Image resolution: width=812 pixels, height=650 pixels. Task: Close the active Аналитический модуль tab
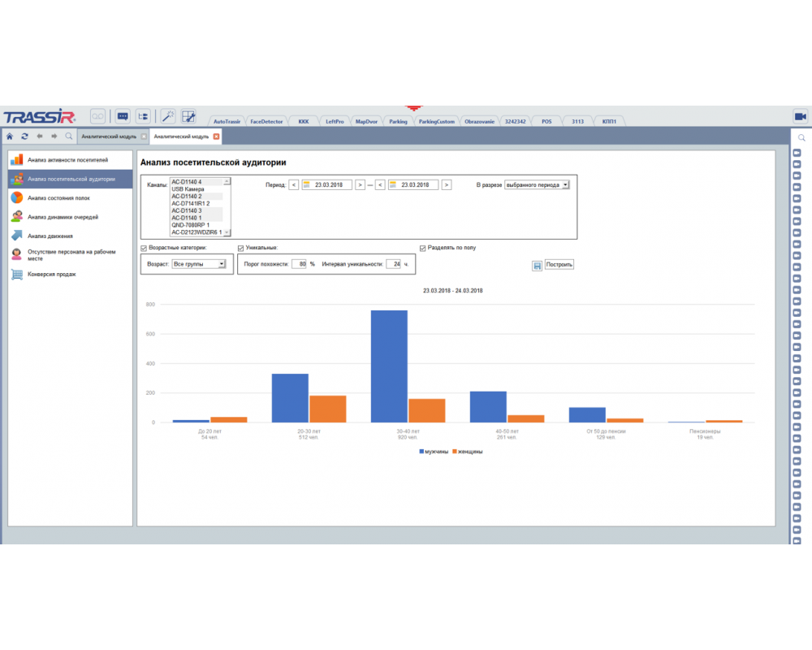[217, 136]
